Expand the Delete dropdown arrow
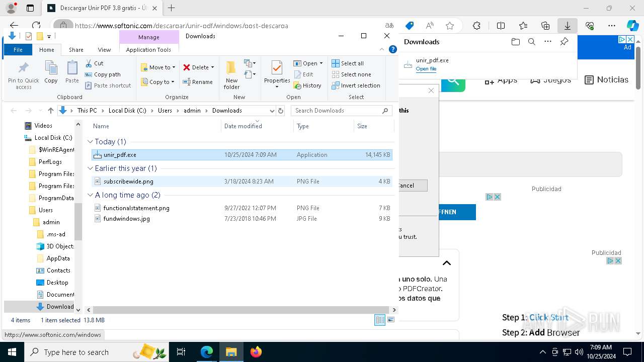Viewport: 644px width, 362px height. (212, 67)
